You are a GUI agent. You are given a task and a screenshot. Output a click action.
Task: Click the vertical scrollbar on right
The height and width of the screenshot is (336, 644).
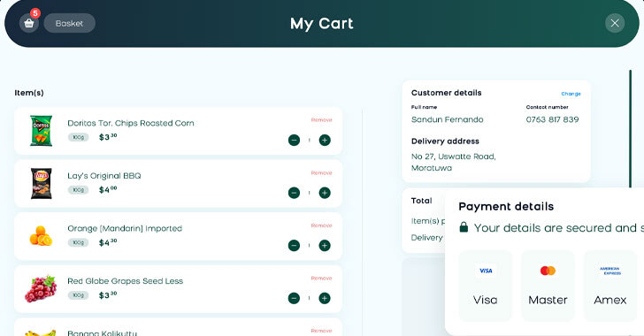(631, 128)
